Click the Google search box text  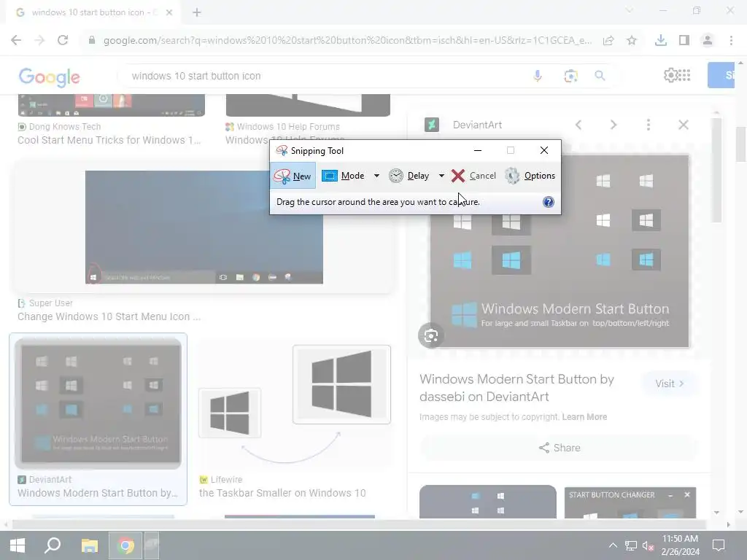196,76
